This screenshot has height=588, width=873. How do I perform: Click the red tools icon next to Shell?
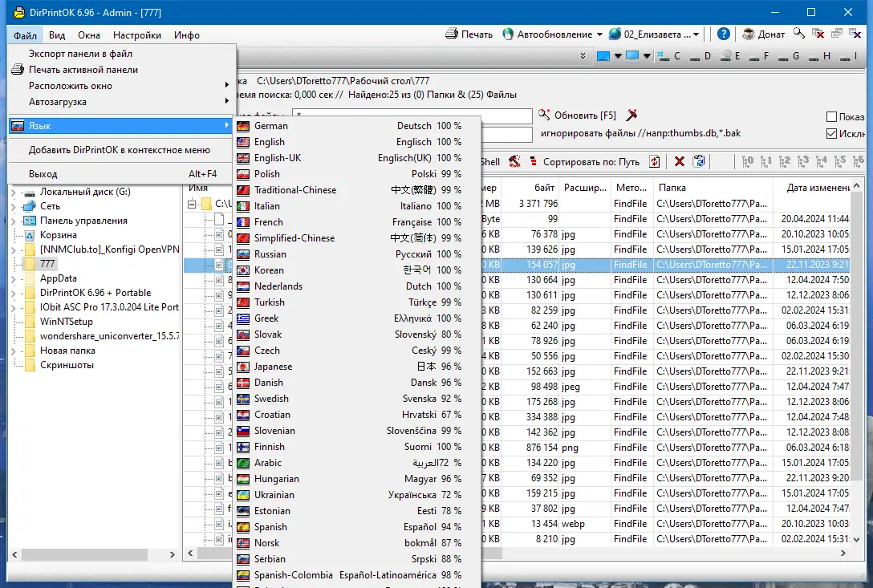click(x=514, y=161)
